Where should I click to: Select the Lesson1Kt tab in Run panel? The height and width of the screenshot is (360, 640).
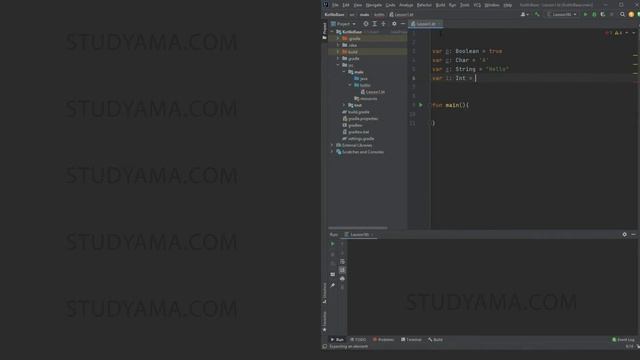coord(359,235)
